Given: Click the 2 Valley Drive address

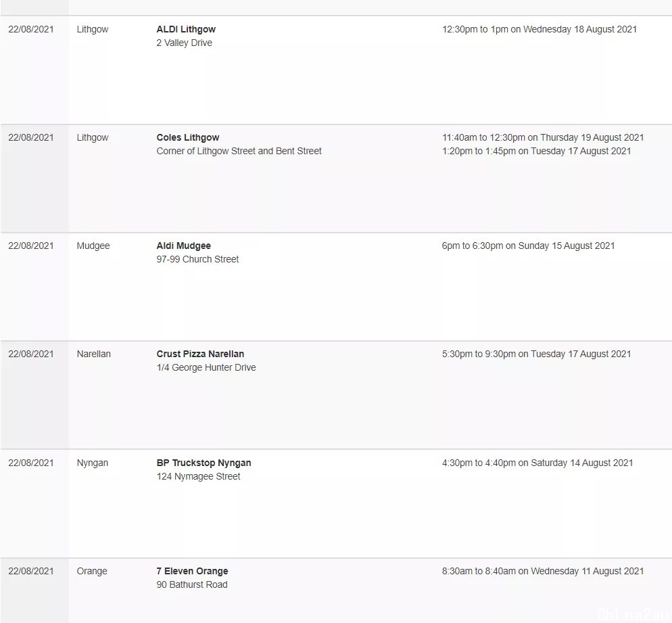Looking at the screenshot, I should click(185, 43).
